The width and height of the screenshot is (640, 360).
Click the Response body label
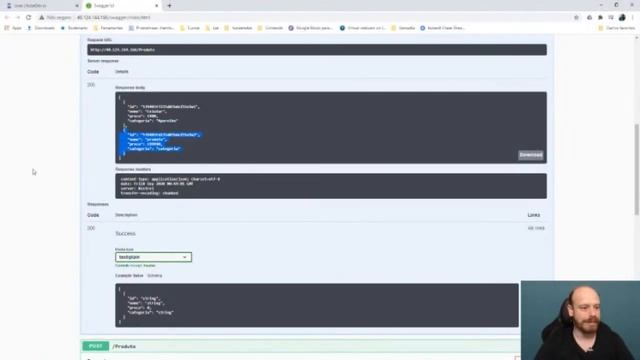point(130,88)
